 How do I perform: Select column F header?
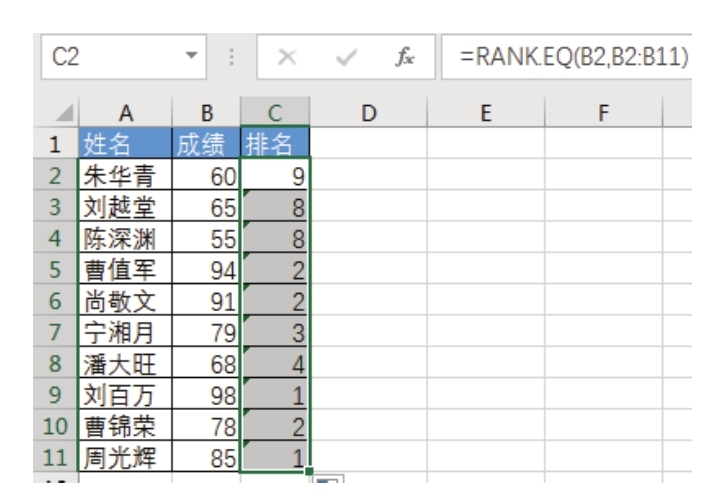click(603, 115)
